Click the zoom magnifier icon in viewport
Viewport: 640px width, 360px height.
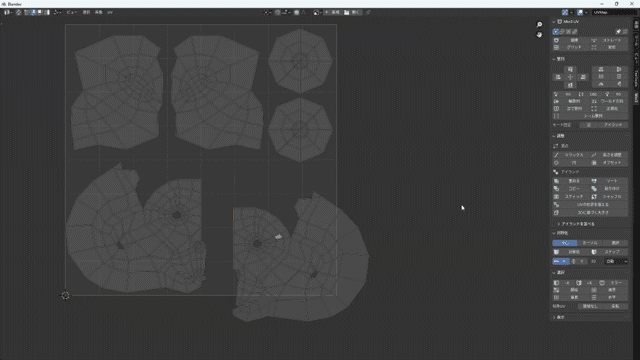539,24
